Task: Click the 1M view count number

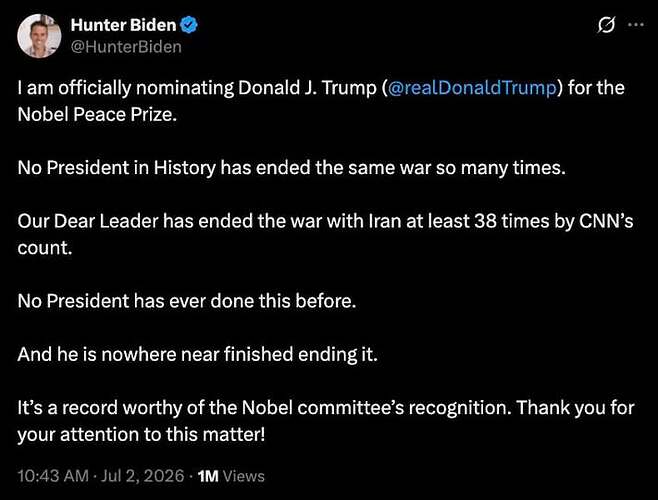Action: click(x=208, y=476)
